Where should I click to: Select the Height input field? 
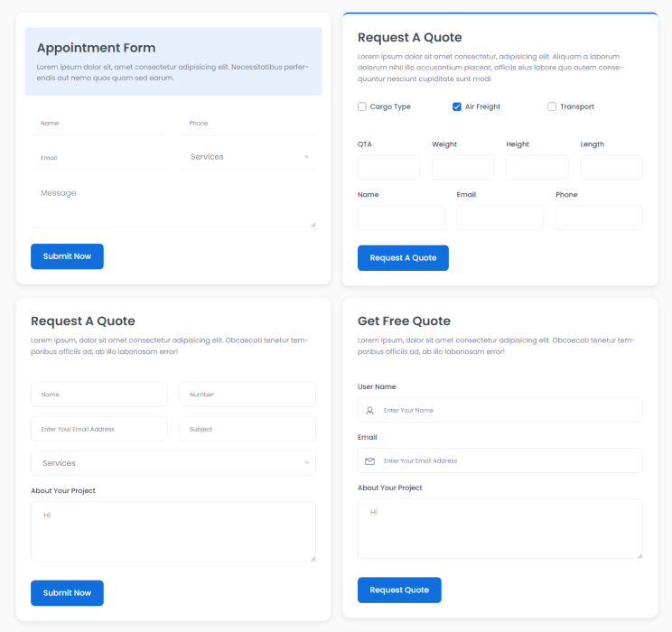537,167
